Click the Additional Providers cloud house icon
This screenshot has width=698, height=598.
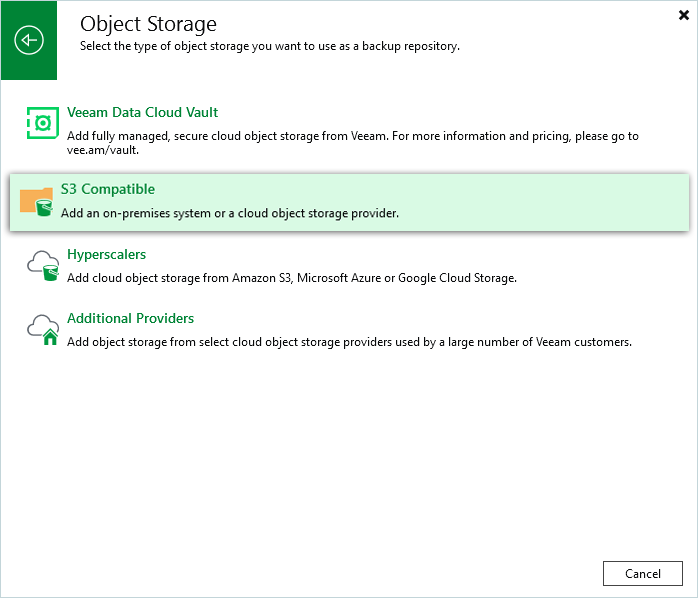tap(42, 330)
